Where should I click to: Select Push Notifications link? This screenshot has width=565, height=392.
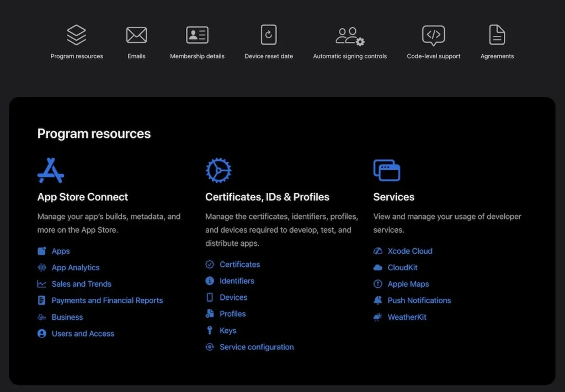419,300
